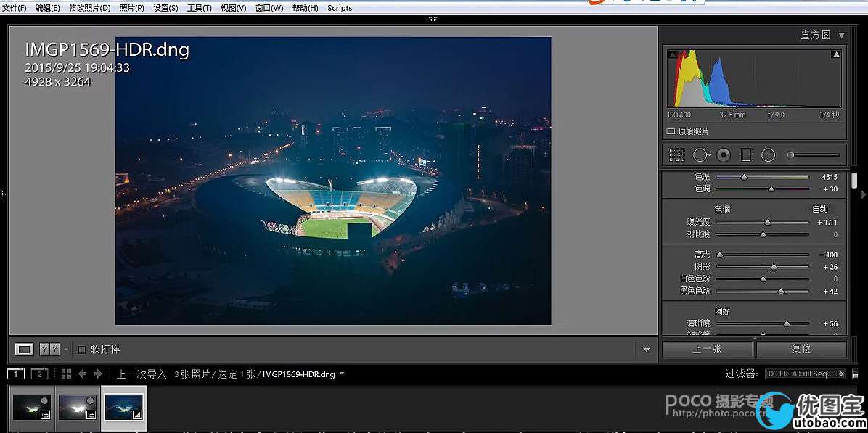The height and width of the screenshot is (433, 868).
Task: Edit the 色温 value 4815
Action: click(x=830, y=177)
